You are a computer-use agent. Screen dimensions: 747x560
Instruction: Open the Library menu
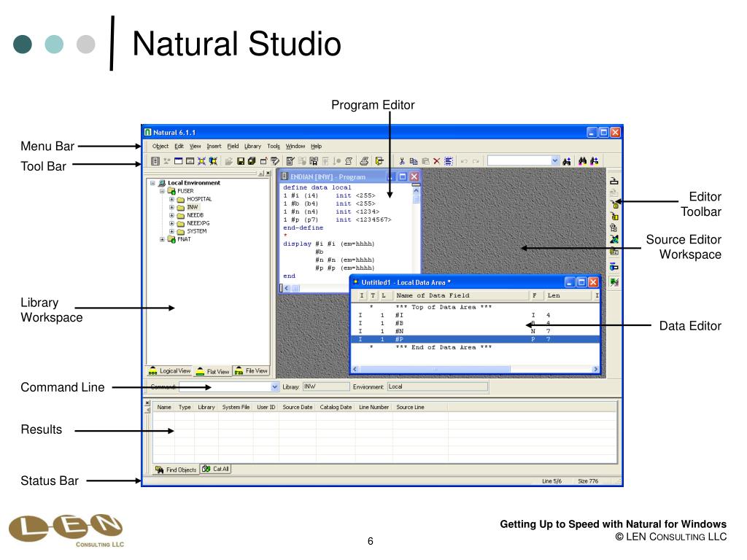[x=253, y=146]
